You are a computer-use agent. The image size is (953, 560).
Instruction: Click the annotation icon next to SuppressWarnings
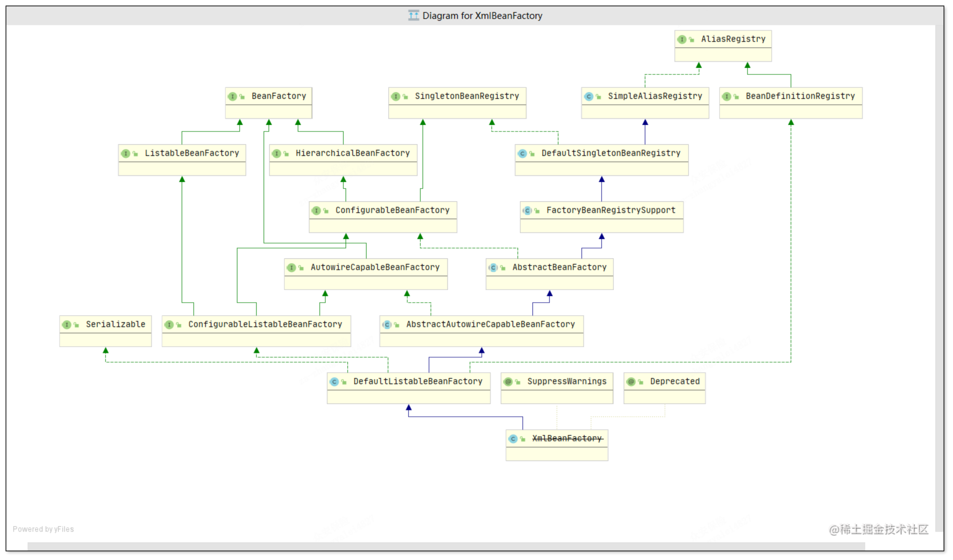pos(508,382)
